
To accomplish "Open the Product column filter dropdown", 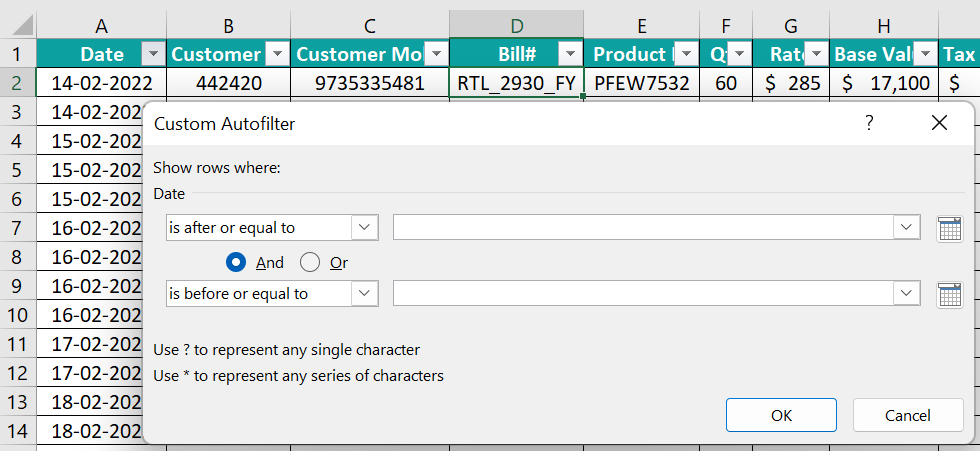I will click(x=687, y=54).
